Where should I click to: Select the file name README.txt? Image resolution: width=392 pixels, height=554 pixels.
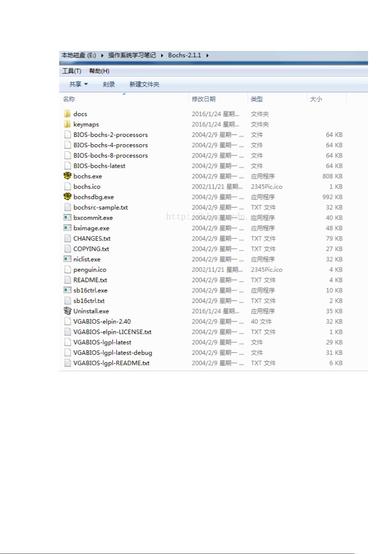pyautogui.click(x=90, y=280)
